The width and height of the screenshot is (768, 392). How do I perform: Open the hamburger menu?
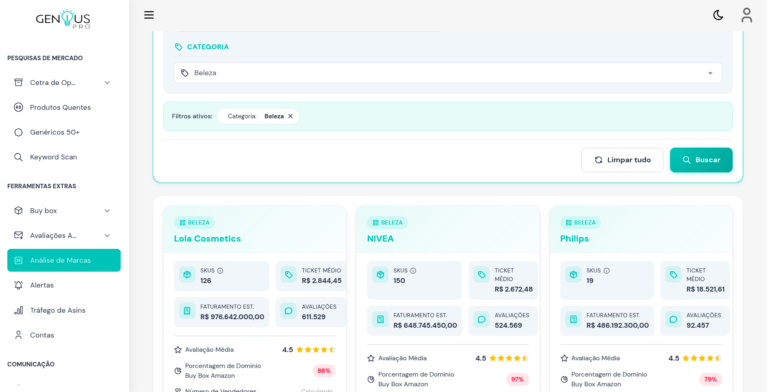tap(149, 15)
